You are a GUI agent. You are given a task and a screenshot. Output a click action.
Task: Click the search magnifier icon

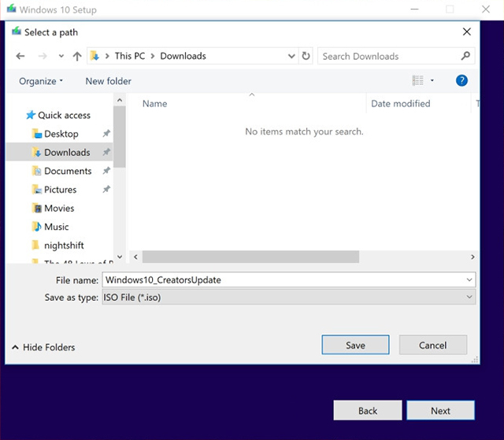point(465,56)
